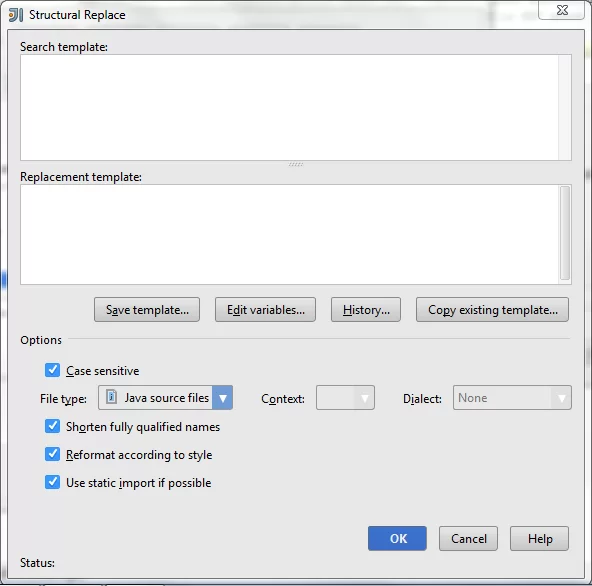Toggle Use static import if possible
Viewport: 592px width, 586px height.
pos(52,482)
